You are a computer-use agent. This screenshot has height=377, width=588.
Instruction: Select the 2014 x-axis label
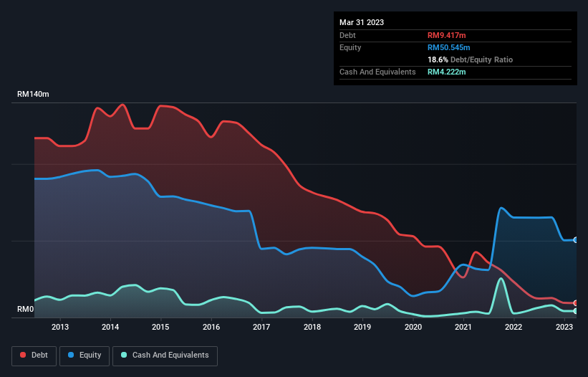pyautogui.click(x=110, y=327)
